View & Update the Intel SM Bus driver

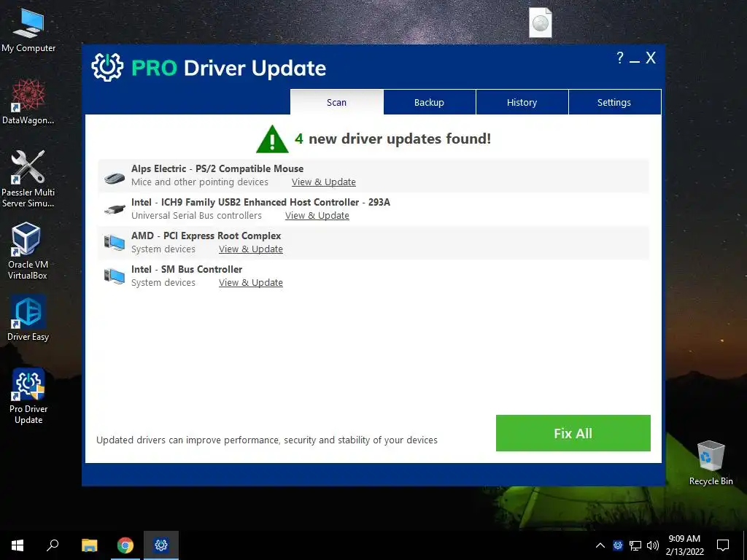[x=251, y=282]
